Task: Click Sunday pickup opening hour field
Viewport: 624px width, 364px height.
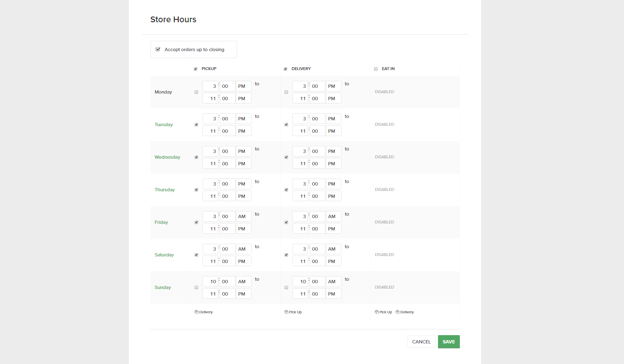Action: coord(210,282)
